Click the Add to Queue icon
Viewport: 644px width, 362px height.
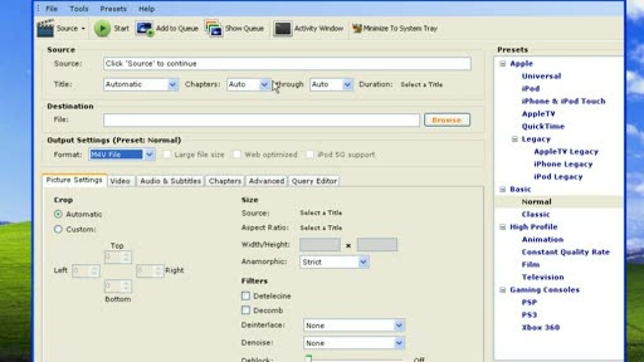(x=145, y=28)
